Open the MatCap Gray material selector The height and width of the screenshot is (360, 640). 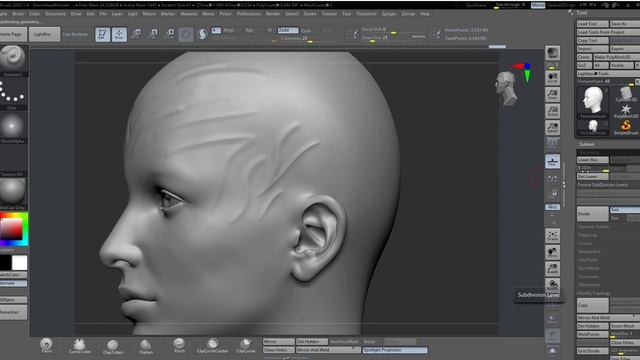point(13,194)
